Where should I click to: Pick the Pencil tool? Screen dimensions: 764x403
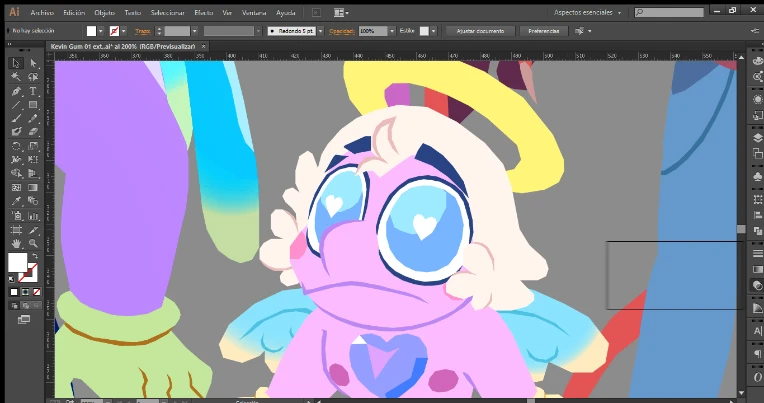[33, 118]
